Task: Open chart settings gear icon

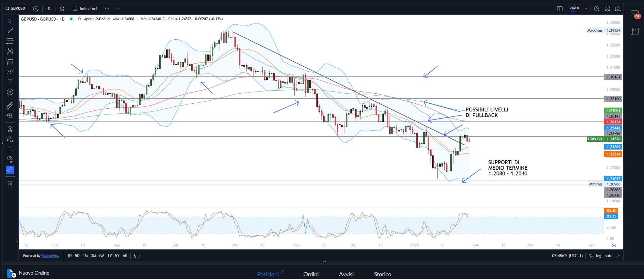Action: click(x=607, y=9)
